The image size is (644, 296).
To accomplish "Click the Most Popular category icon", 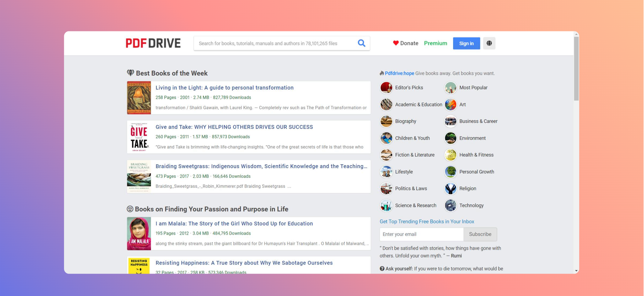I will (x=451, y=88).
